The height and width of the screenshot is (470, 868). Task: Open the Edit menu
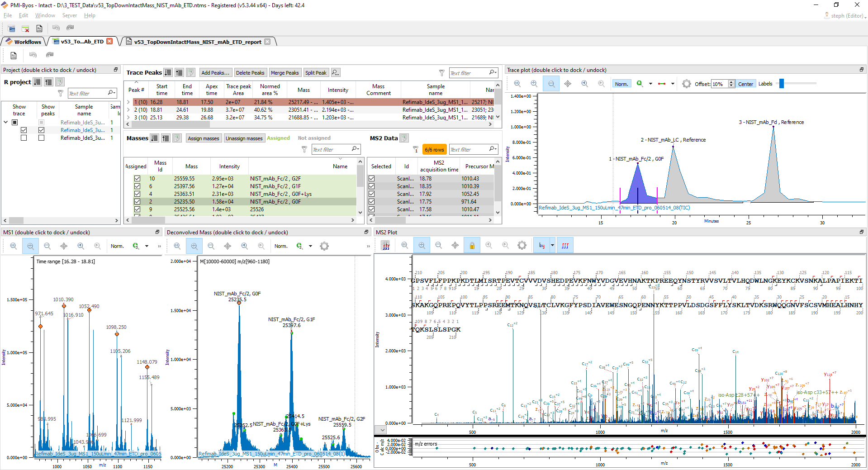(x=24, y=15)
